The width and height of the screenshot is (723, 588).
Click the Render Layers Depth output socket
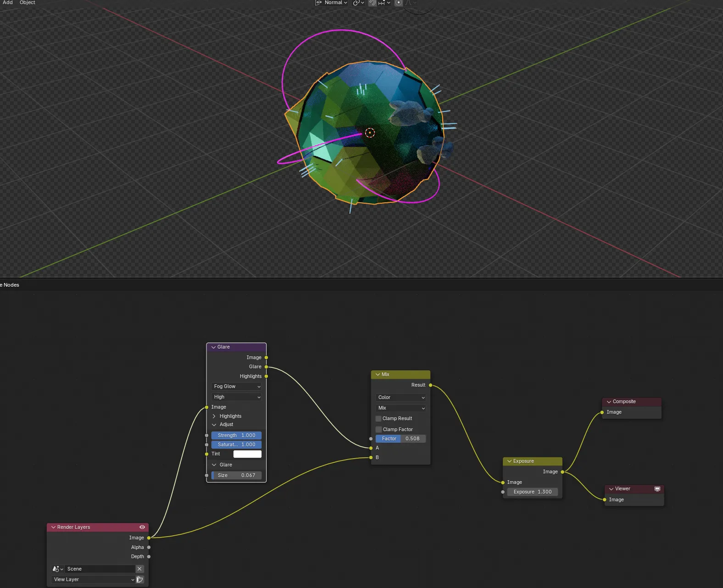(149, 556)
